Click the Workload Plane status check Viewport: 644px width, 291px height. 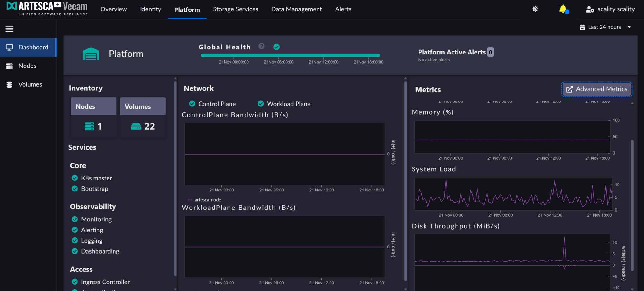pos(261,104)
